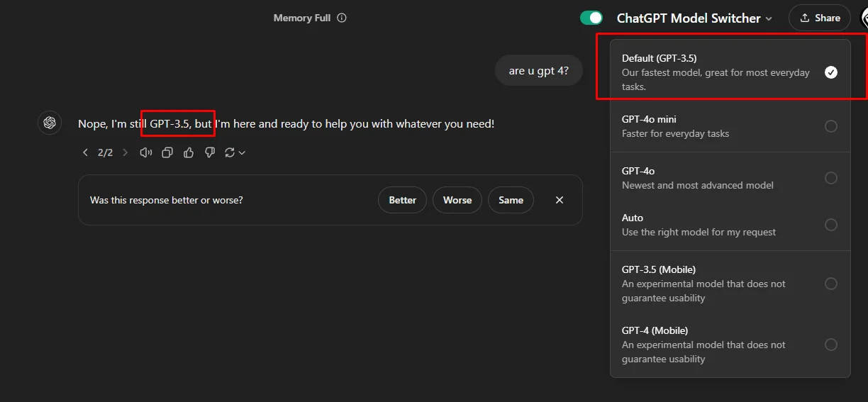This screenshot has height=402, width=868.
Task: Choose the "GPT-3.5 (Mobile)" menu entry label
Action: point(659,269)
